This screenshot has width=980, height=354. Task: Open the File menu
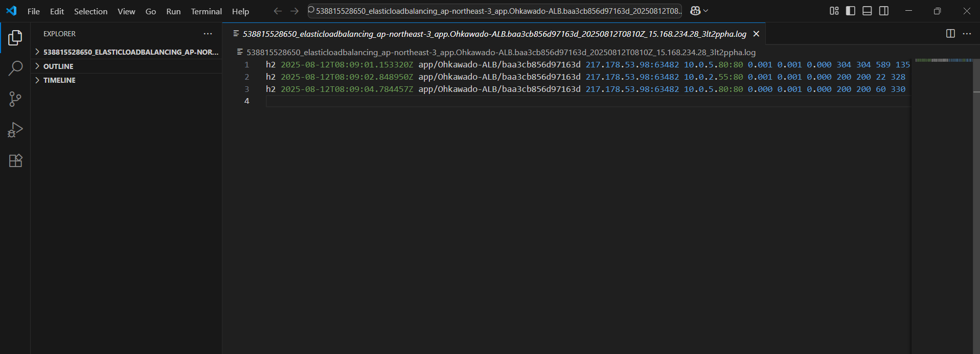click(x=34, y=11)
